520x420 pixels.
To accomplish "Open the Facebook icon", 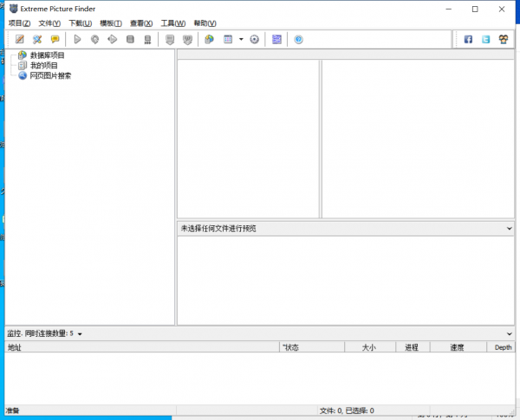I will coord(468,40).
